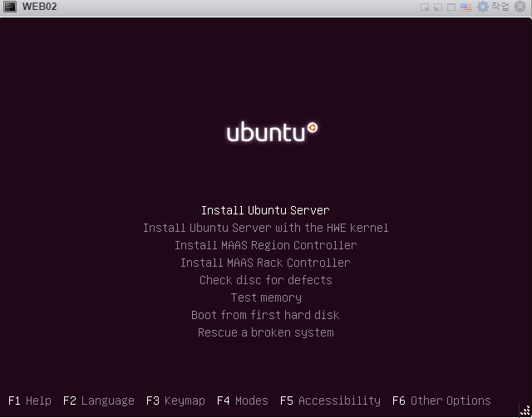This screenshot has height=418, width=532.
Task: Select Rescue a broken system
Action: pos(266,332)
